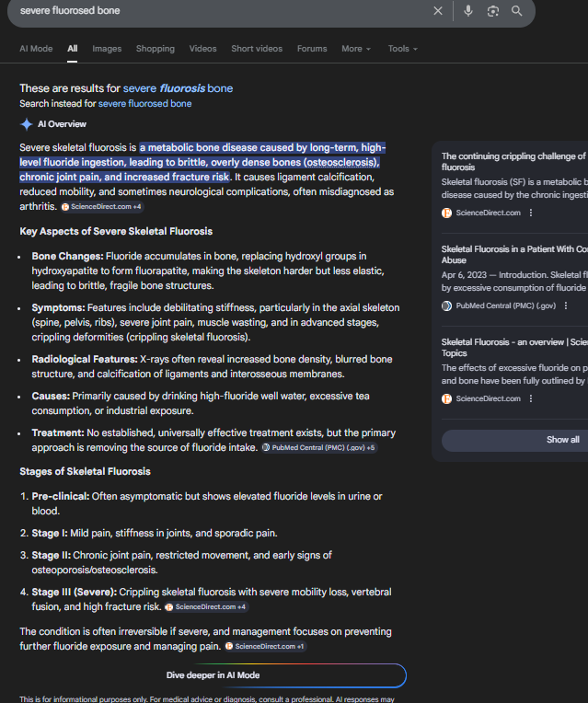Switch to AI Mode tab
The width and height of the screenshot is (588, 703).
36,49
